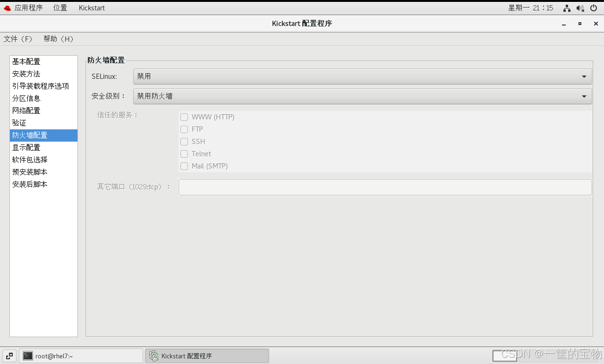Viewport: 604px width, 364px height.
Task: Close the Kickstart 配置程序 window
Action: [x=596, y=24]
